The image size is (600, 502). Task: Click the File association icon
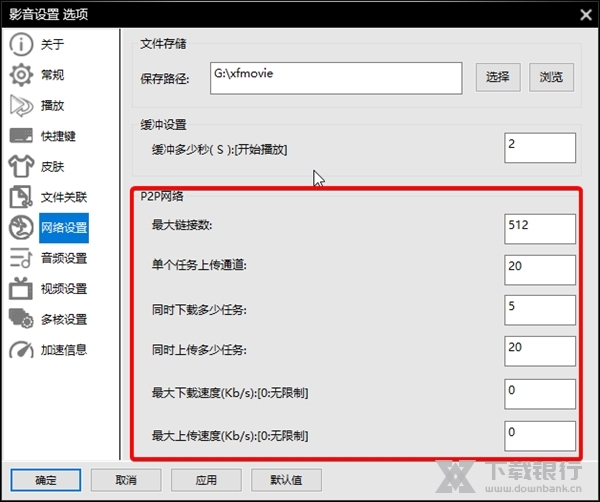click(21, 197)
